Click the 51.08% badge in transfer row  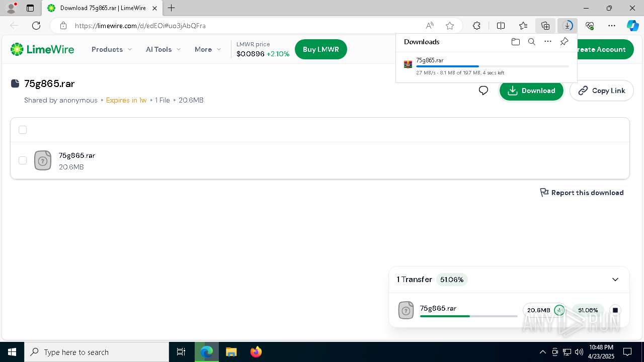pos(588,310)
